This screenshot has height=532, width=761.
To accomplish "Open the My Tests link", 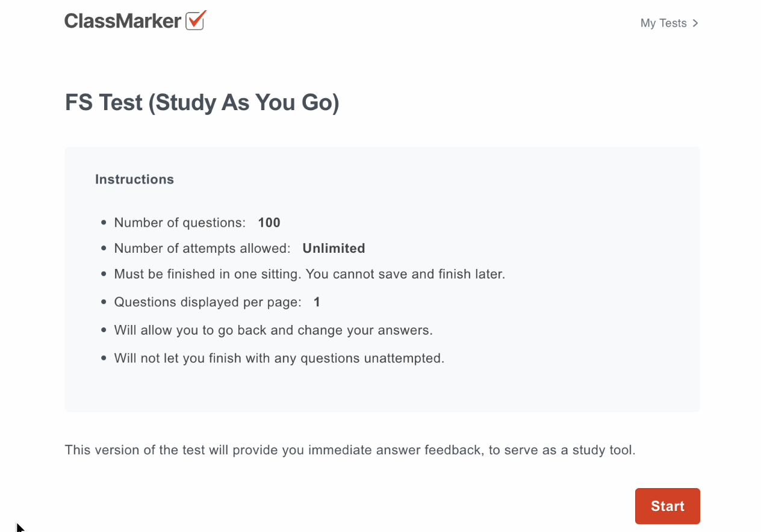I will [663, 23].
